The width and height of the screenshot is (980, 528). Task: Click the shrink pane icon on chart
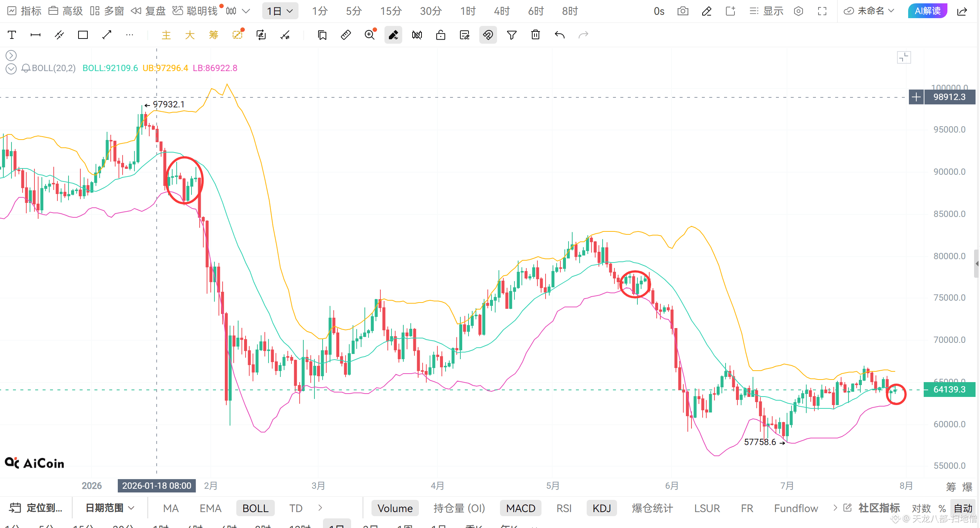click(x=904, y=57)
